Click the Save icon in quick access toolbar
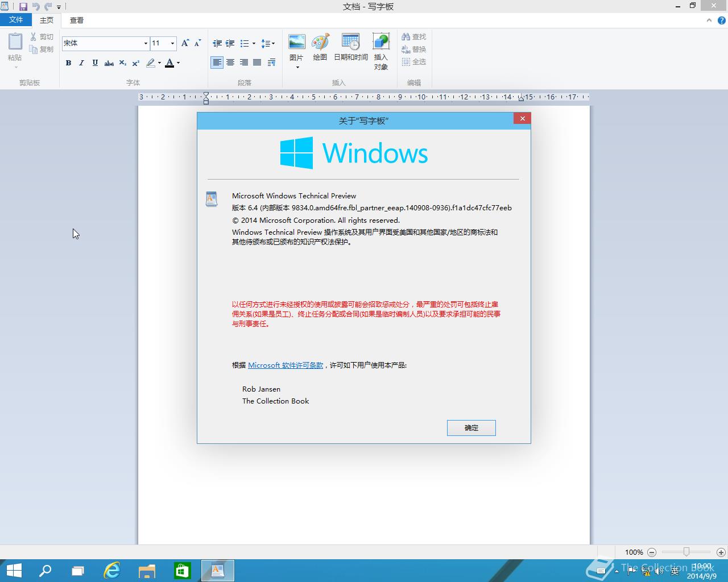This screenshot has width=728, height=582. click(x=23, y=7)
